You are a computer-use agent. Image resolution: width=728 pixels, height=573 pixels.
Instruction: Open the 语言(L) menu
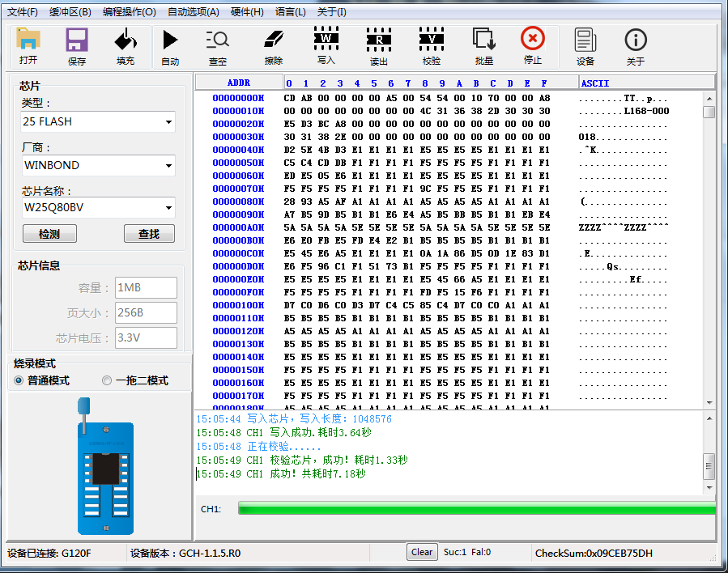pyautogui.click(x=290, y=12)
